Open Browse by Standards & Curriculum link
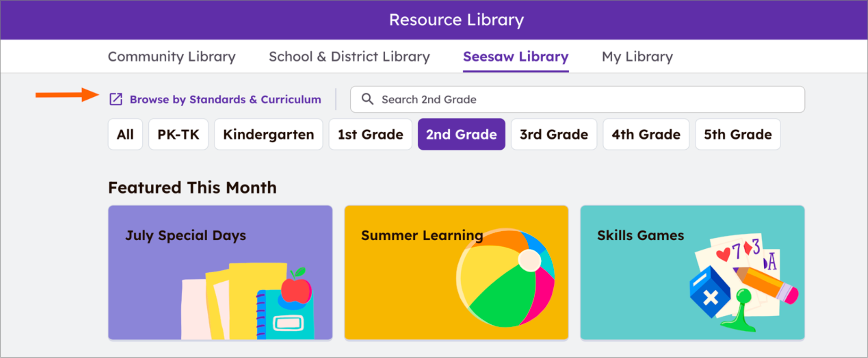 [x=225, y=100]
